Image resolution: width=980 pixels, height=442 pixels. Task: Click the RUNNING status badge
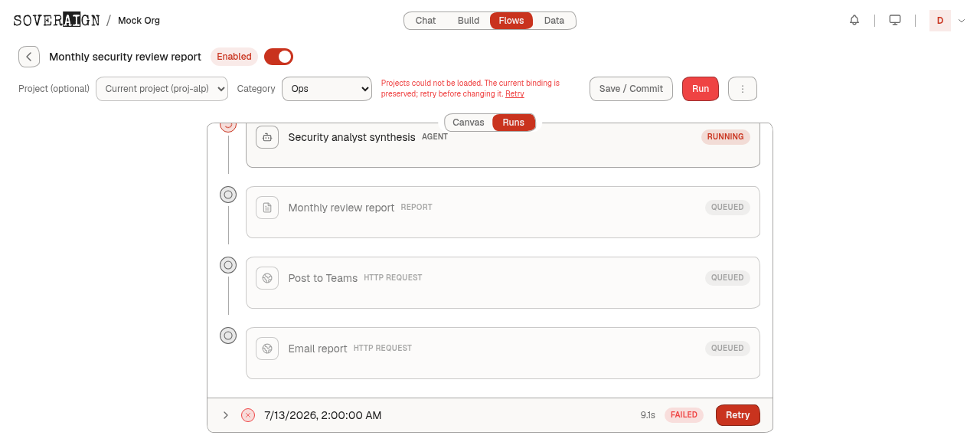click(x=726, y=137)
